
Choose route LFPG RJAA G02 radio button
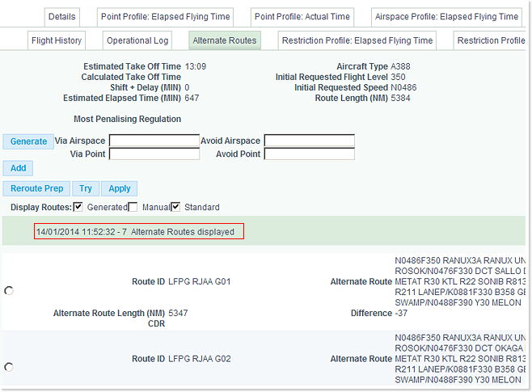(9, 367)
